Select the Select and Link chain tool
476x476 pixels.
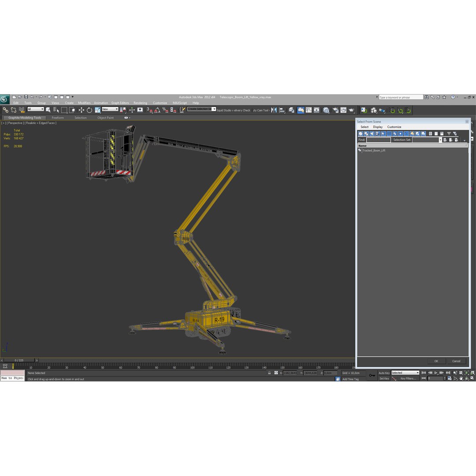point(6,110)
